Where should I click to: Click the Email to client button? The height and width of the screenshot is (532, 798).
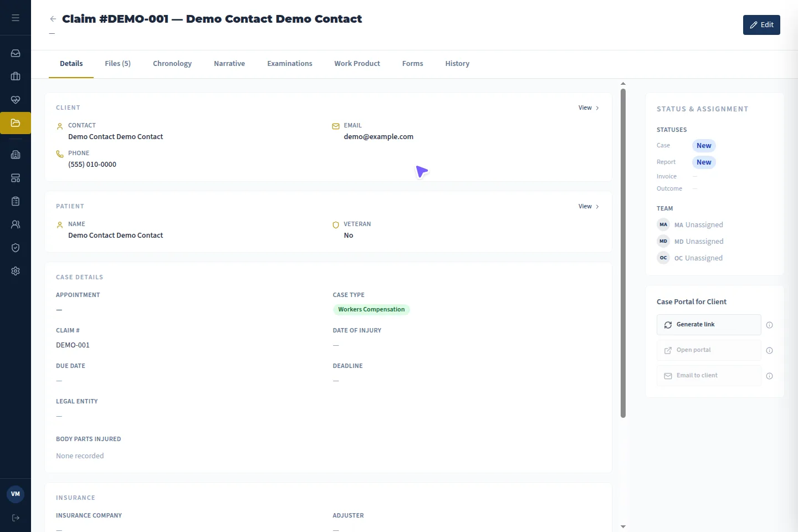[x=709, y=376]
